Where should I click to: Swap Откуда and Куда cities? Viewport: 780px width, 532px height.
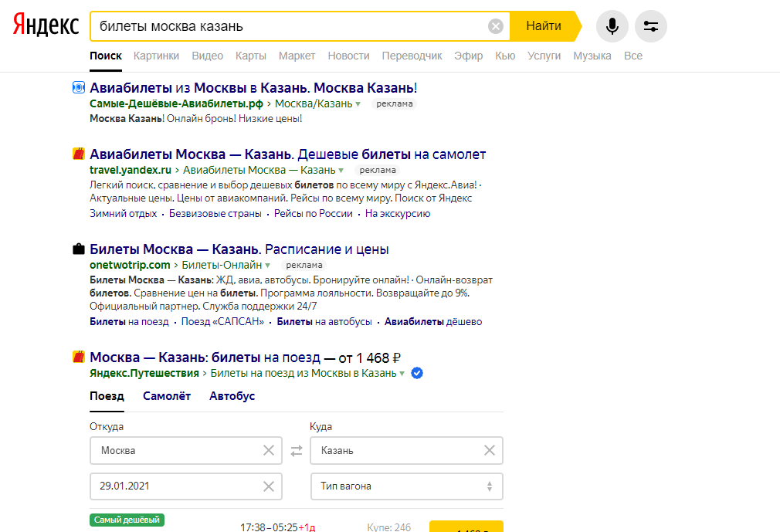coord(297,450)
